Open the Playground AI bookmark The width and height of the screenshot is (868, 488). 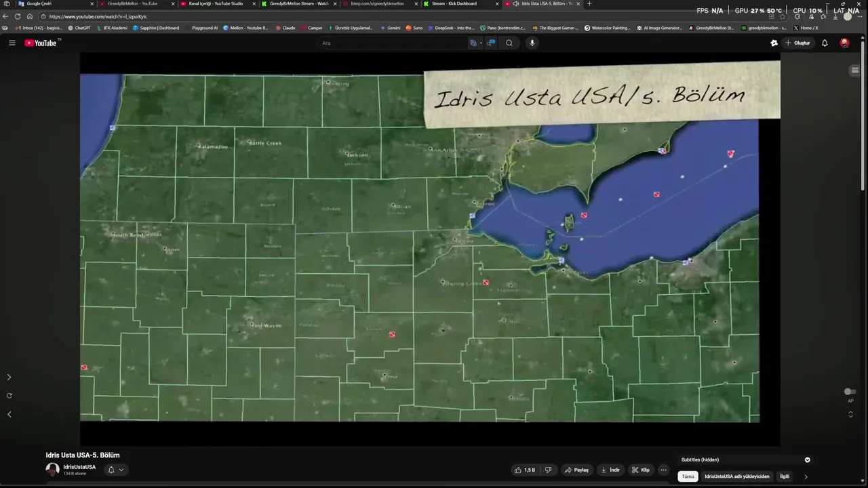(x=201, y=28)
